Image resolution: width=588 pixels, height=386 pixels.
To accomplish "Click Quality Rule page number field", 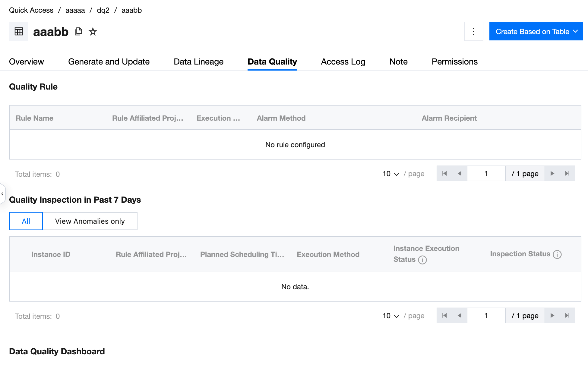I will pos(486,173).
